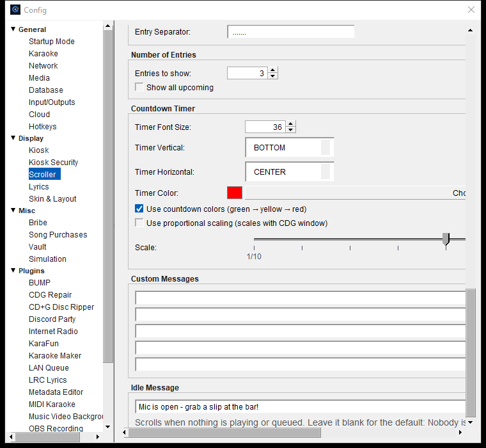Screen dimensions: 486x448
Task: Open the Database settings page
Action: tap(46, 90)
